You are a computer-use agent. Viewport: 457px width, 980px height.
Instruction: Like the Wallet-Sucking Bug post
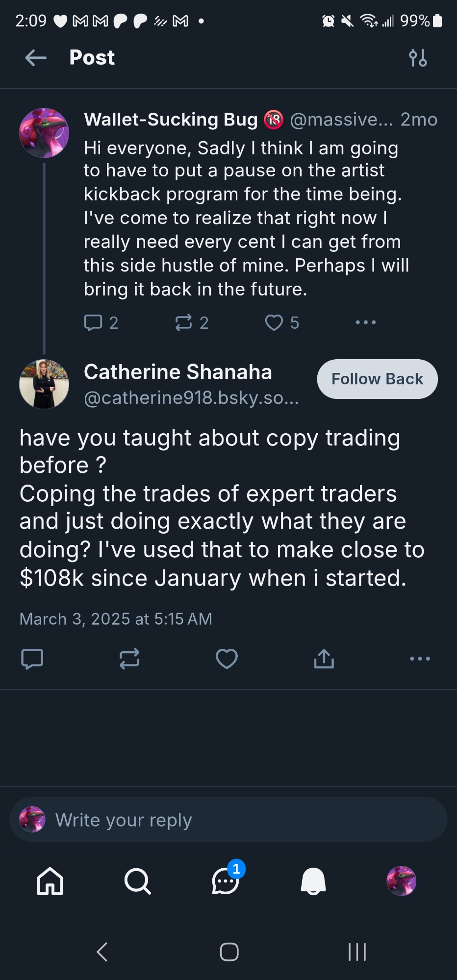click(x=274, y=322)
